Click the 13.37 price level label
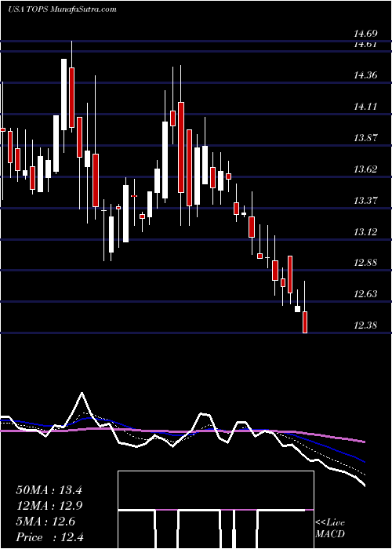 tap(365, 200)
